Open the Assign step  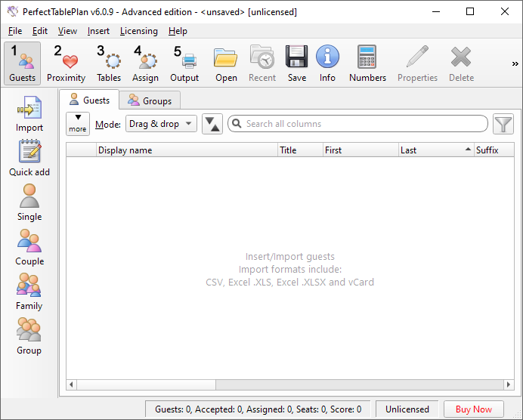[x=145, y=63]
